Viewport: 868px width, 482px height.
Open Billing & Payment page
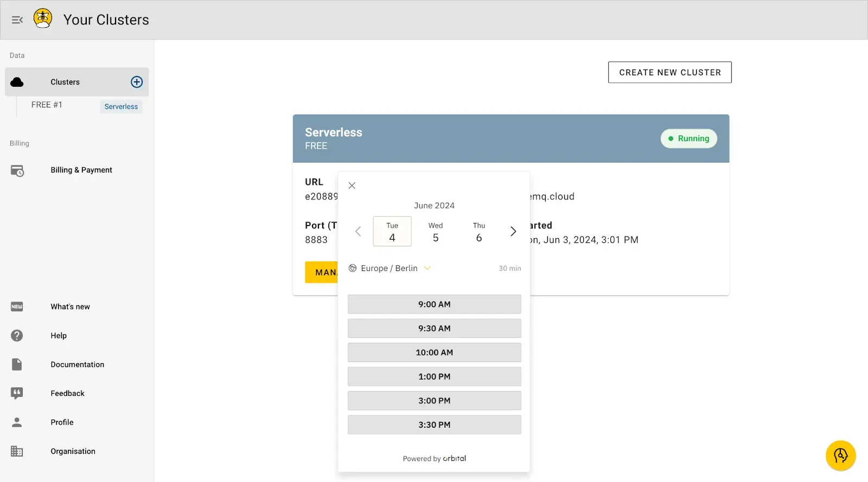click(x=81, y=170)
